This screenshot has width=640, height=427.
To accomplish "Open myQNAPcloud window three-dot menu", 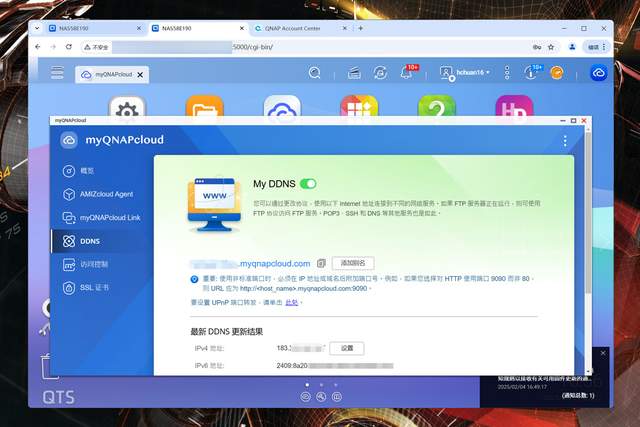I will 565,141.
